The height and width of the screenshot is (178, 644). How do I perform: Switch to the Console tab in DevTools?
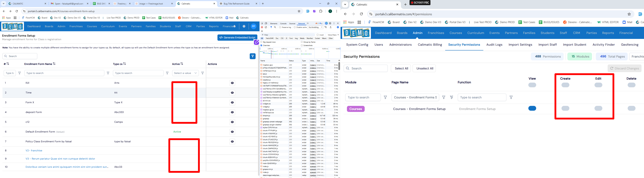283,23
